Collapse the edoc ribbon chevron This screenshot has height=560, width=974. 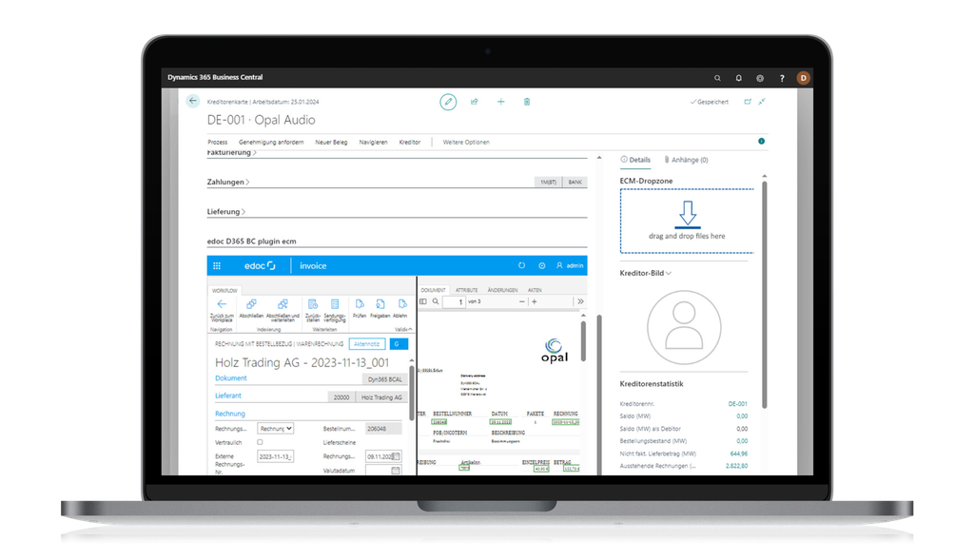pos(409,330)
